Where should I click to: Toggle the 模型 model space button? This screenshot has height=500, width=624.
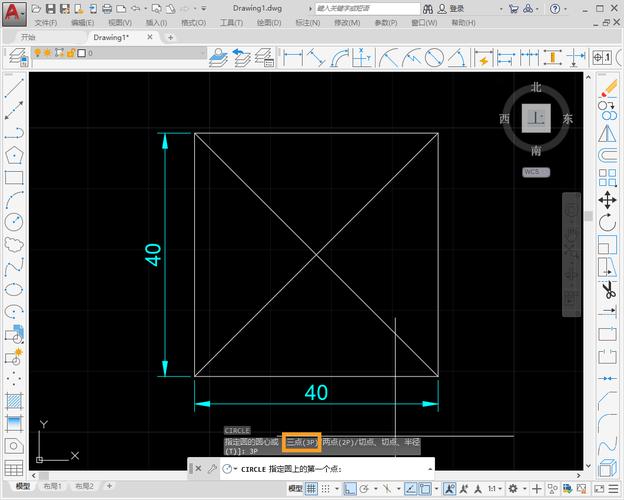pyautogui.click(x=295, y=488)
